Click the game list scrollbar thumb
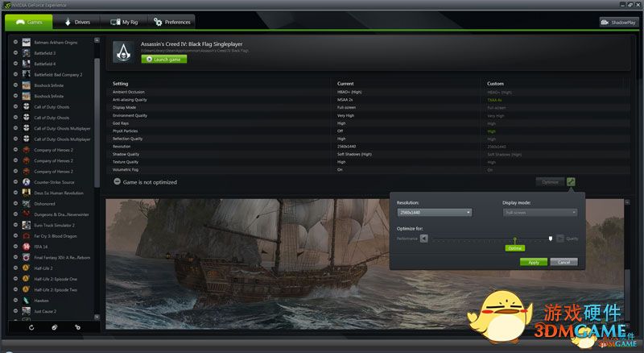 tap(97, 123)
